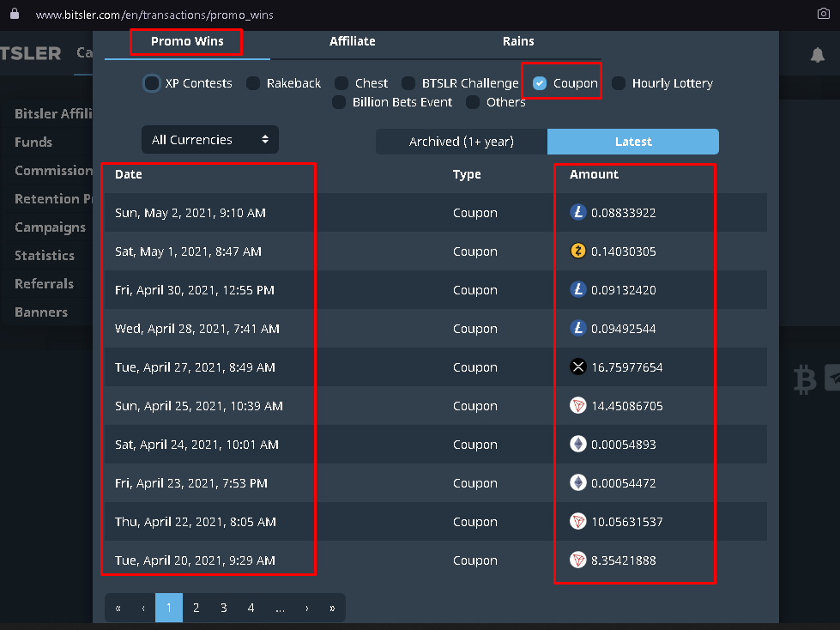Viewport: 840px width, 630px height.
Task: Jump to the last page of results
Action: (x=332, y=608)
